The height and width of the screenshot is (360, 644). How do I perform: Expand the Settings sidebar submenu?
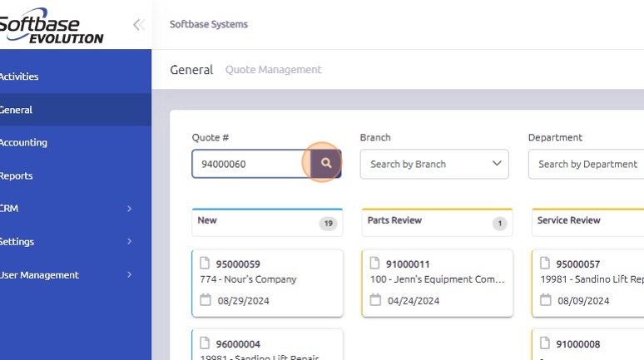(129, 242)
